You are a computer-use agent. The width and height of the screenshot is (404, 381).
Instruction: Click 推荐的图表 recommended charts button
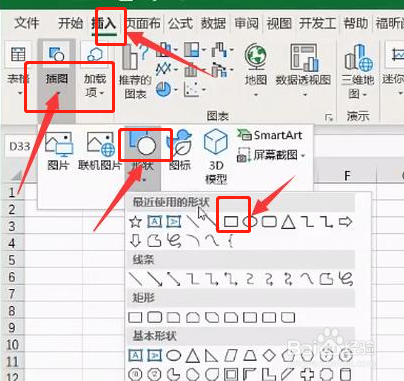[135, 72]
